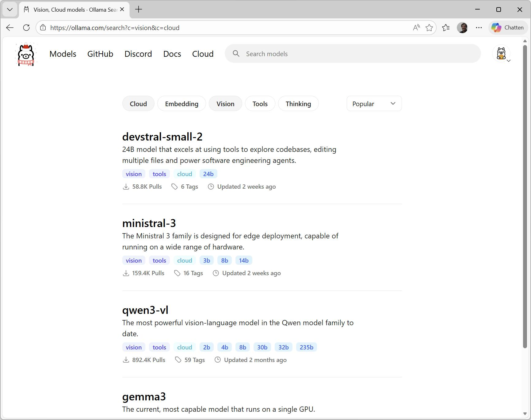The image size is (531, 420).
Task: Open the Discord nav link
Action: (138, 54)
